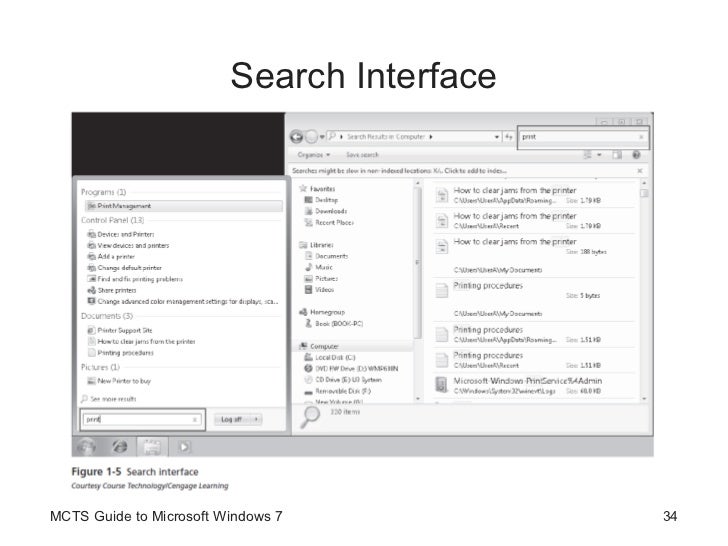This screenshot has width=728, height=546.
Task: Clear the Start menu search box
Action: 195,420
